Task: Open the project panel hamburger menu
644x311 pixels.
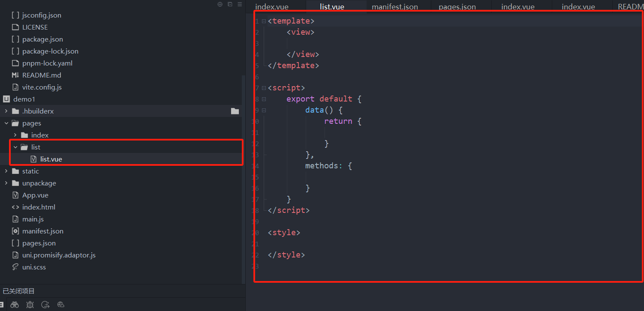Action: [240, 4]
